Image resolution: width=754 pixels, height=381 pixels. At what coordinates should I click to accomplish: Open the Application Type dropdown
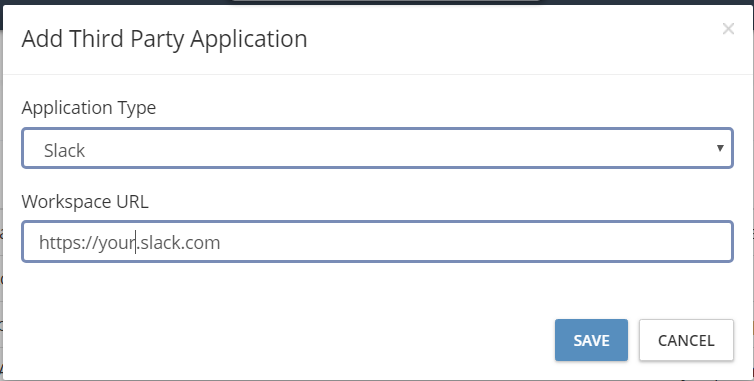point(377,148)
